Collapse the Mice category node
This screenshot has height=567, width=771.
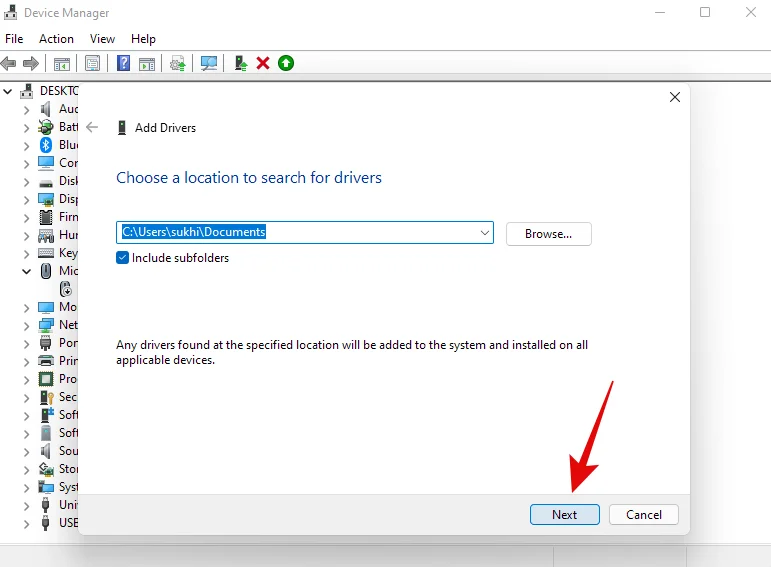click(27, 271)
